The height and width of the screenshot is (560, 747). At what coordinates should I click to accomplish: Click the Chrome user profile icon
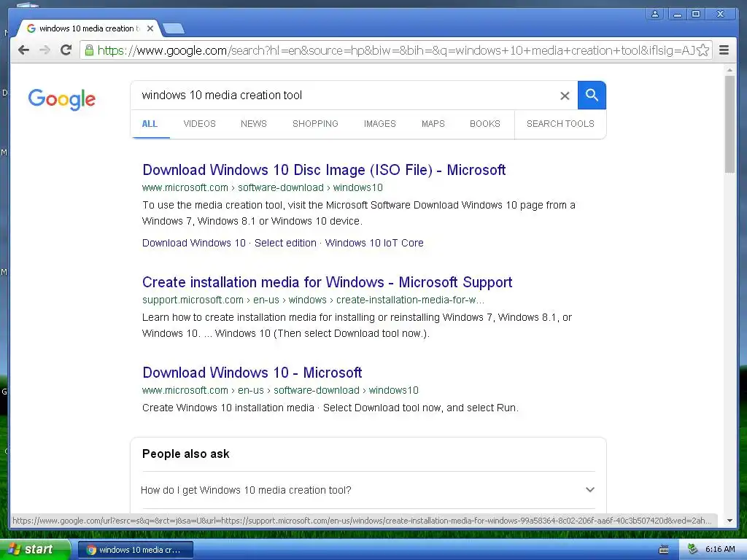(x=655, y=14)
